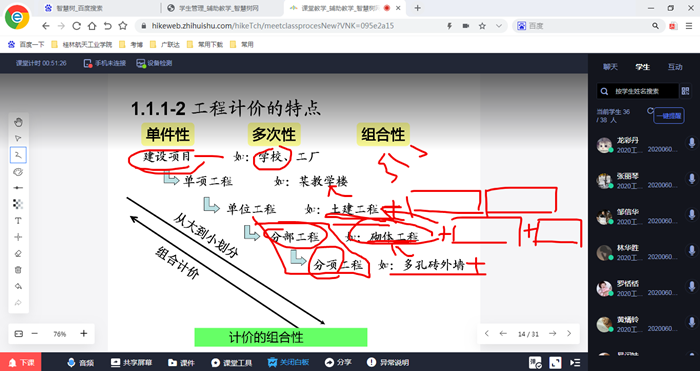Select the Text tool
700x371 pixels.
click(x=18, y=221)
